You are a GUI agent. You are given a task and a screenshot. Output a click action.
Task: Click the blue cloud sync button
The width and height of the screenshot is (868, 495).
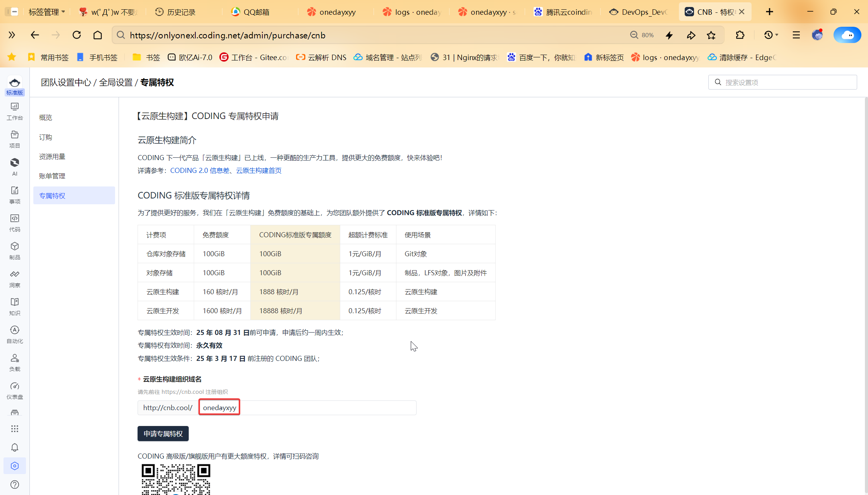point(847,35)
